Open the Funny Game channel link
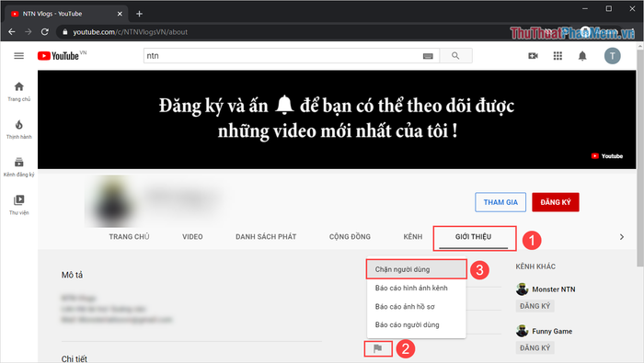Screen dimensions: 644x363 coord(552,331)
